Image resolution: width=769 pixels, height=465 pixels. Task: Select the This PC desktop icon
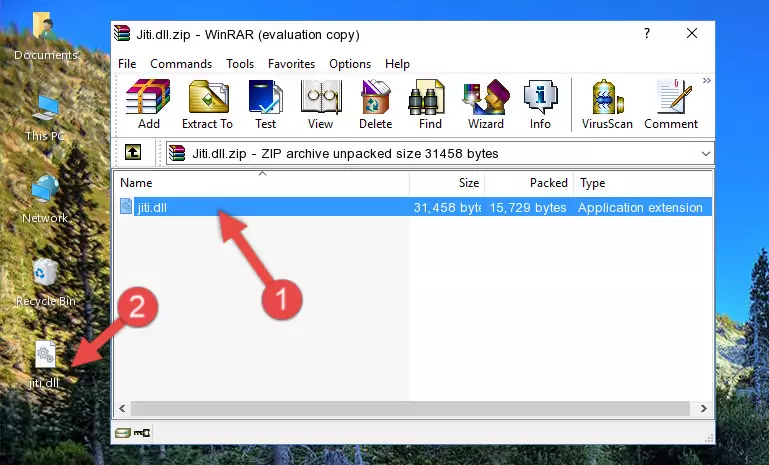[45, 118]
